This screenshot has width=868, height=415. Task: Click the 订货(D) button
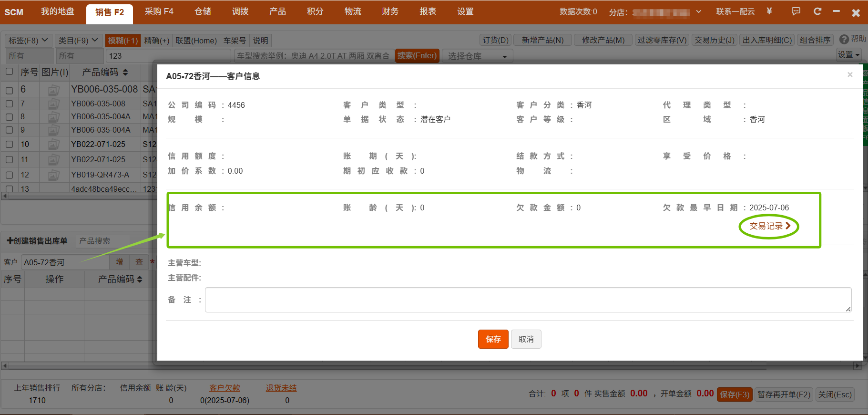coord(496,40)
